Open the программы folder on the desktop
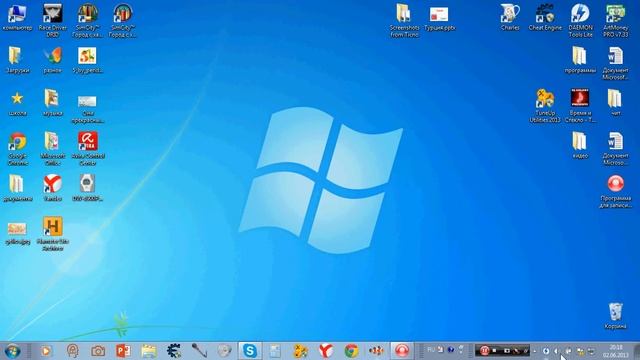 pos(580,60)
